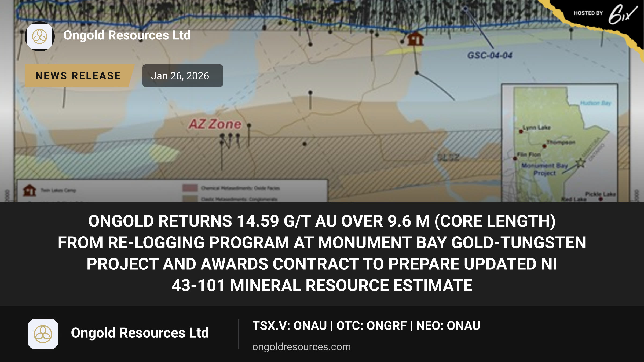Click the OTC: ONGRF ticker text
The height and width of the screenshot is (362, 644).
pyautogui.click(x=372, y=326)
